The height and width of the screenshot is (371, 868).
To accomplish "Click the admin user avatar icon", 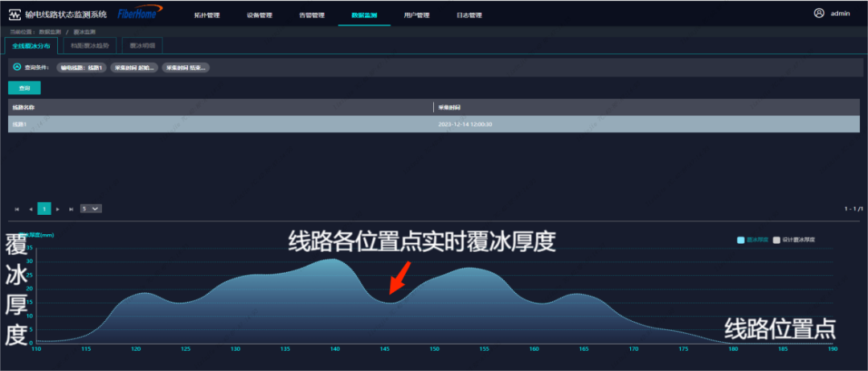I will tap(819, 13).
